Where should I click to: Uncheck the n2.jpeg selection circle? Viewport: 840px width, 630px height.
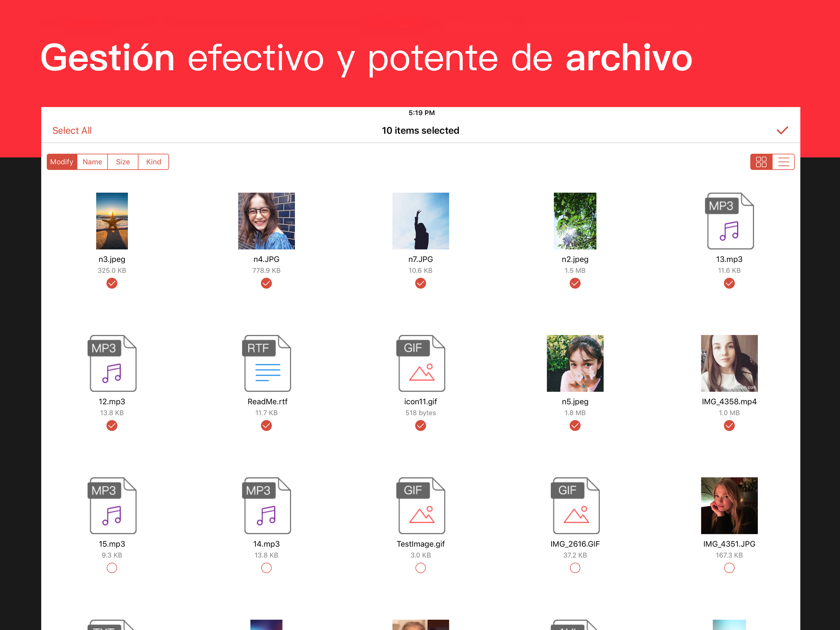[x=575, y=283]
